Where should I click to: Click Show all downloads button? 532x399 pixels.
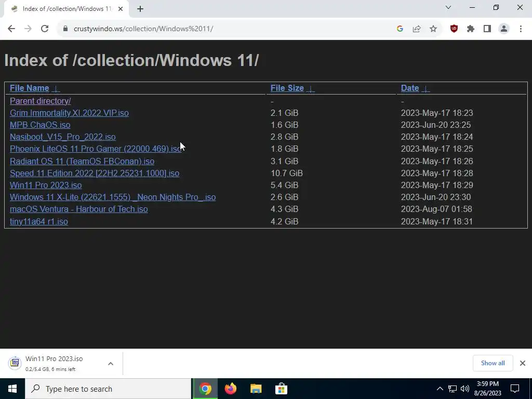tap(493, 363)
